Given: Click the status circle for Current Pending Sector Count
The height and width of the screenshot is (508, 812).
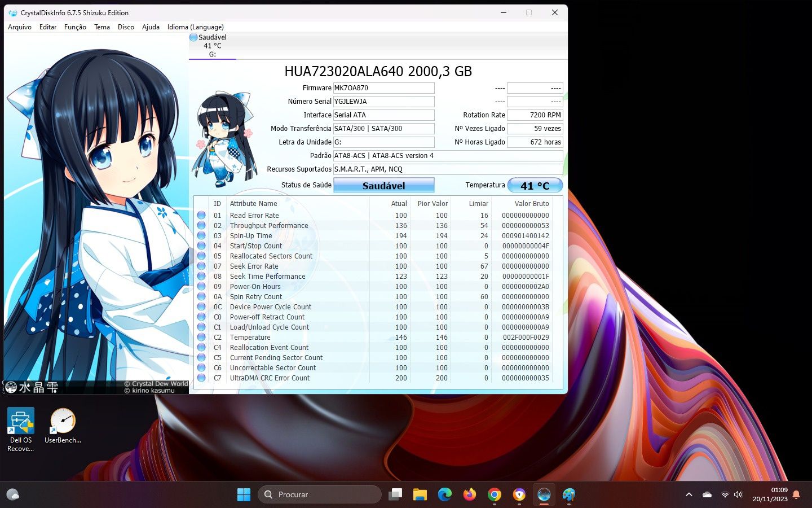Looking at the screenshot, I should click(201, 357).
